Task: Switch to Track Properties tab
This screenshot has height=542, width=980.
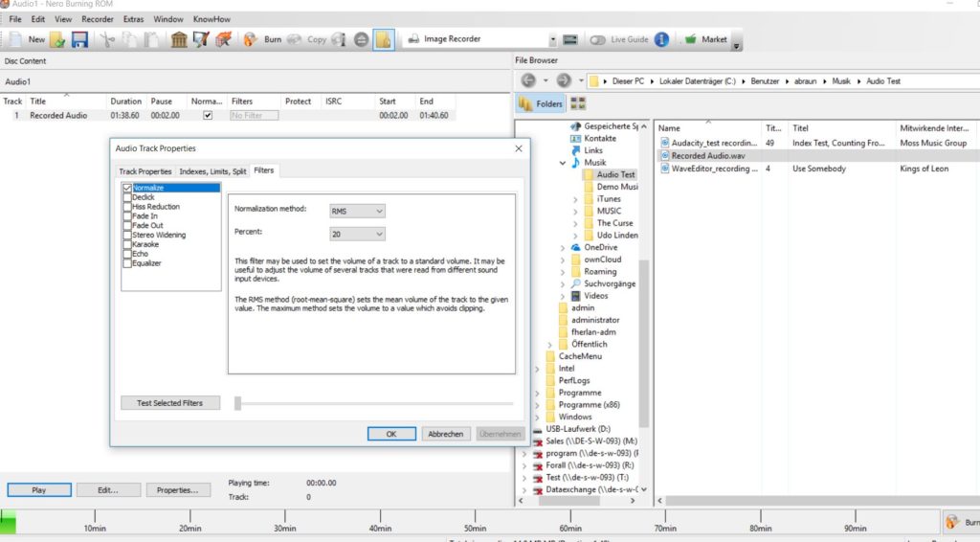Action: [145, 171]
